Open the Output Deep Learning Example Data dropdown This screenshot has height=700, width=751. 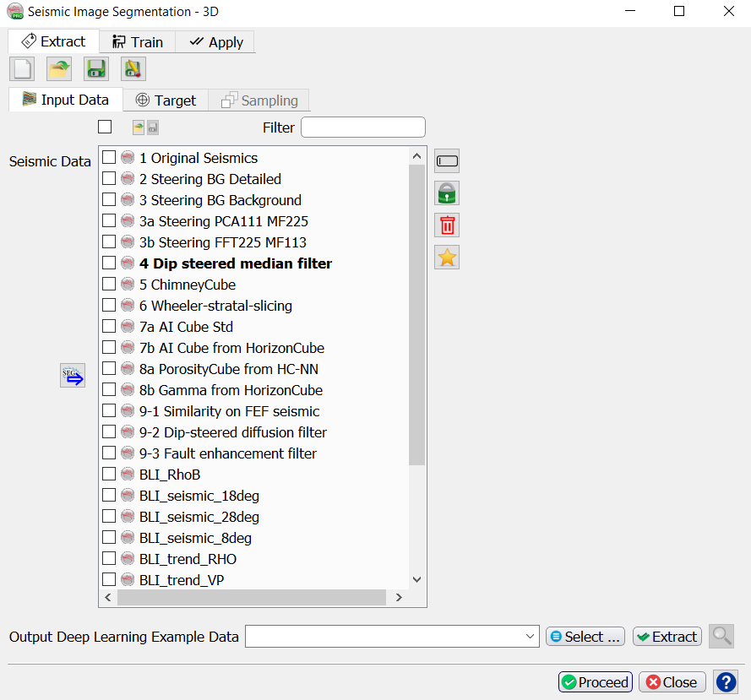531,637
